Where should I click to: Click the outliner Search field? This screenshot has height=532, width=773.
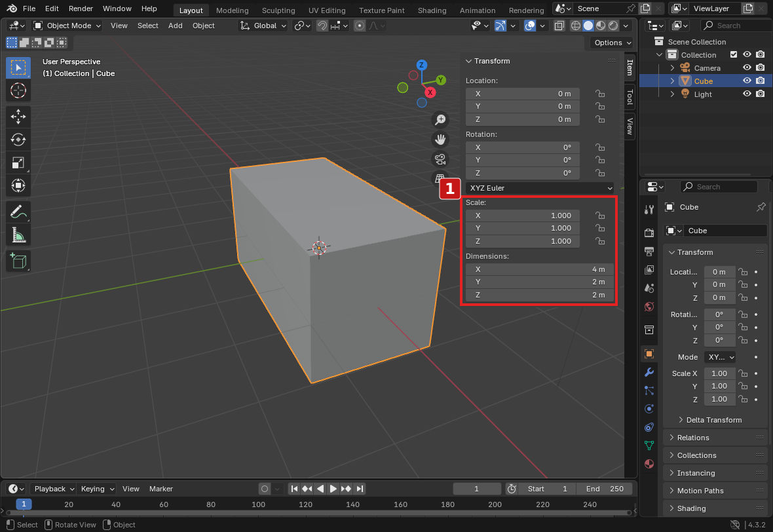coord(736,26)
